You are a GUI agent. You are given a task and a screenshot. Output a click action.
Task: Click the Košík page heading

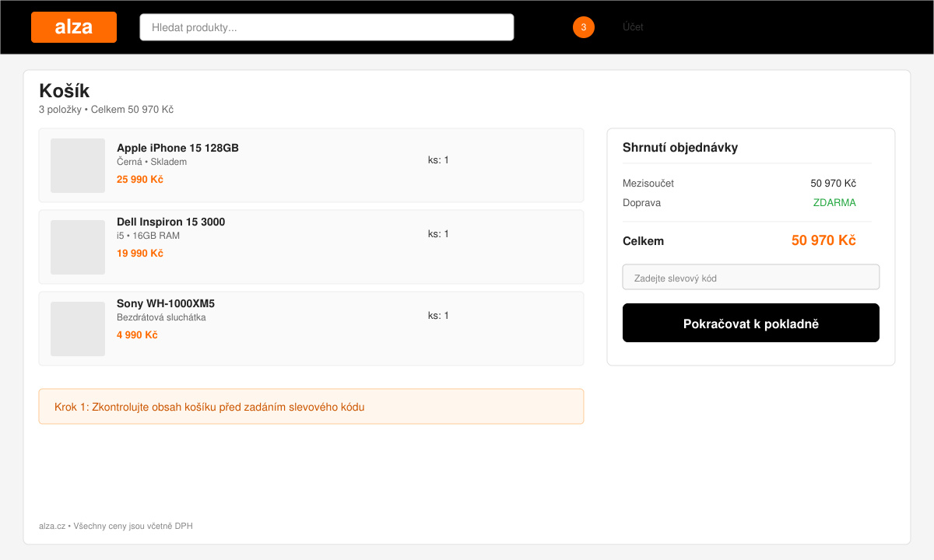(65, 91)
